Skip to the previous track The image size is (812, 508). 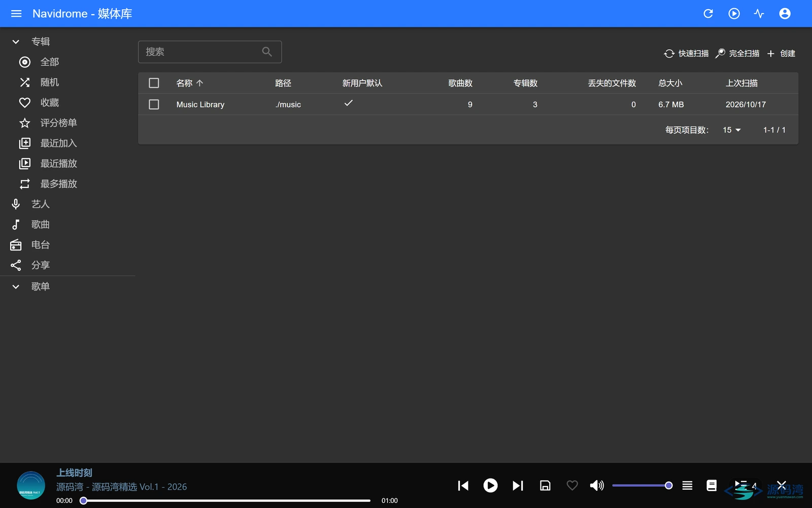click(x=463, y=486)
